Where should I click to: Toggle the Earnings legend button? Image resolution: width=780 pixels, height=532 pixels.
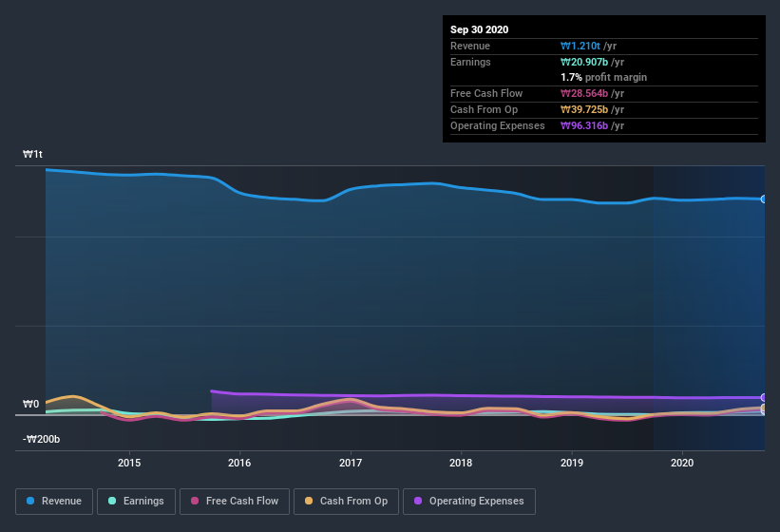tap(136, 502)
